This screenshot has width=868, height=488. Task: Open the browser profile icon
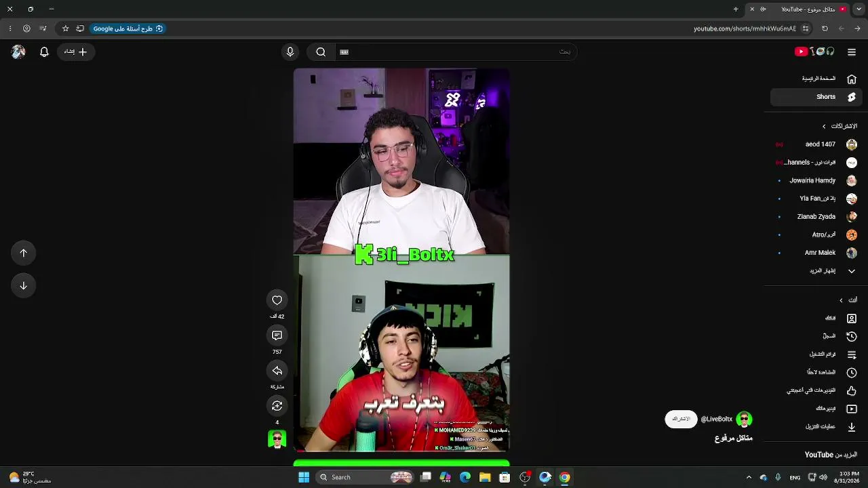pyautogui.click(x=26, y=28)
